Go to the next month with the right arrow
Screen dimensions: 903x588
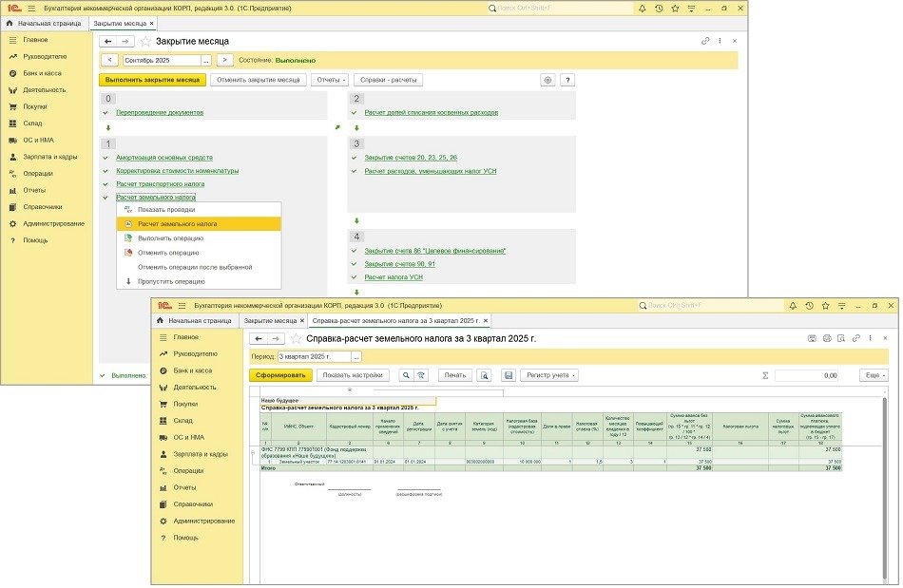(225, 60)
